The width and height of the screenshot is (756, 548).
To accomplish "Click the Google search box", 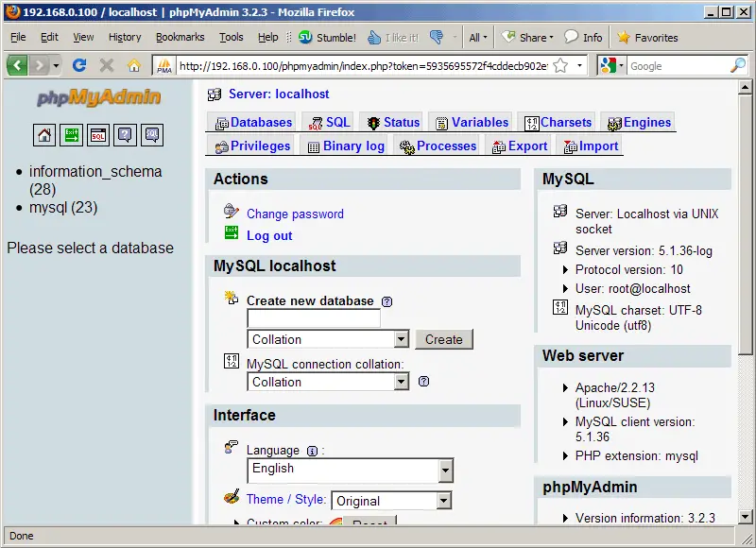I will click(679, 65).
